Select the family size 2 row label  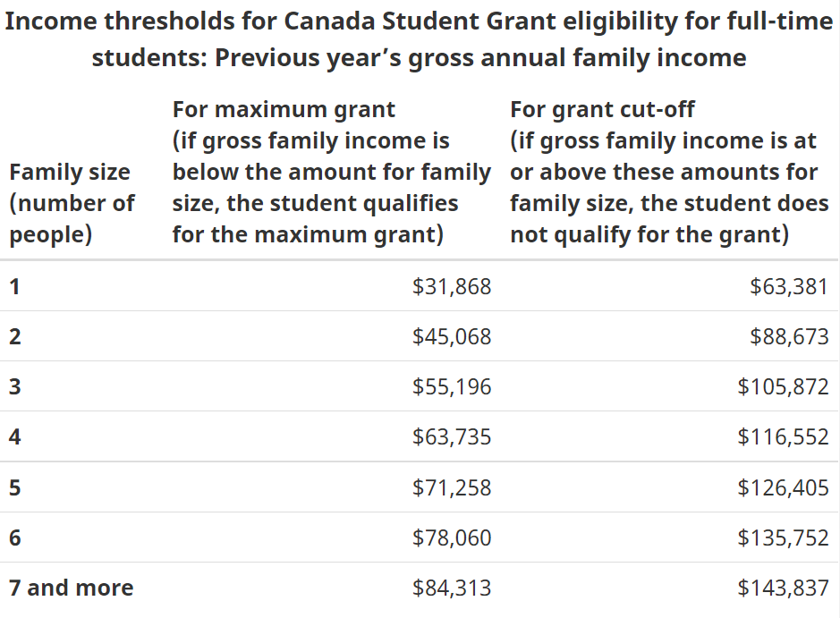(15, 337)
